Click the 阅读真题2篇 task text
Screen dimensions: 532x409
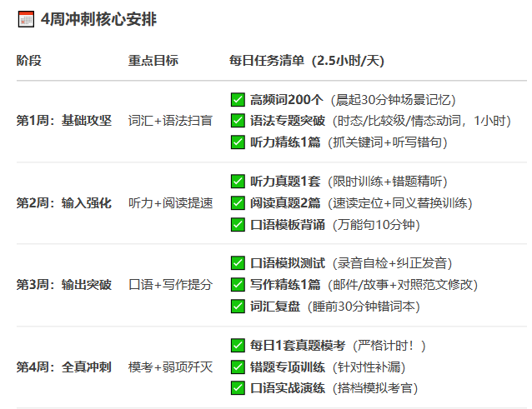(x=285, y=203)
